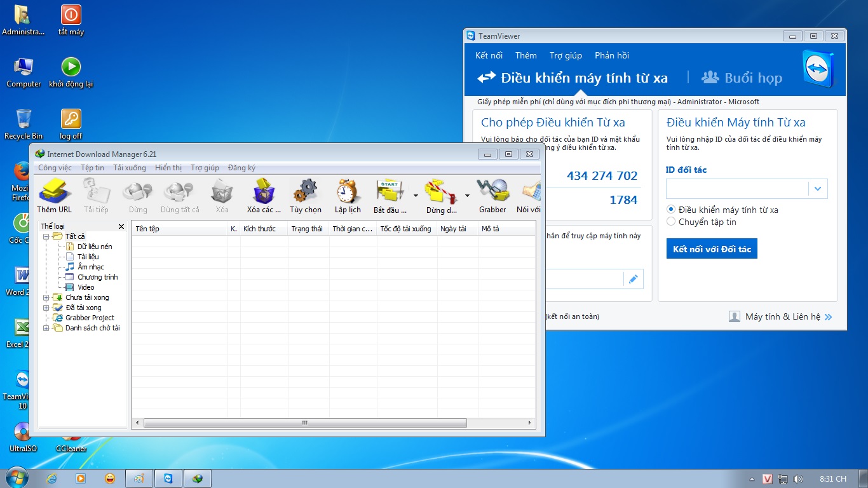Open Lập lịch scheduler clock icon

pos(348,196)
